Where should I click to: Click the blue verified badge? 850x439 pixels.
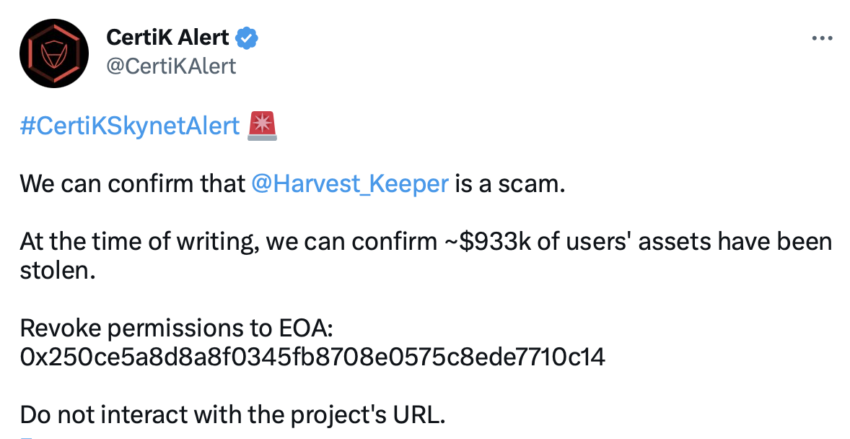point(247,39)
